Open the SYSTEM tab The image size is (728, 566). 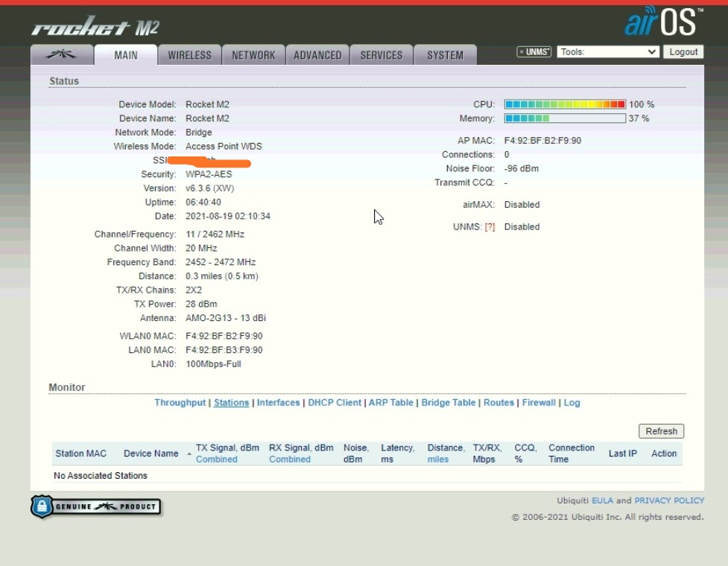[x=446, y=55]
